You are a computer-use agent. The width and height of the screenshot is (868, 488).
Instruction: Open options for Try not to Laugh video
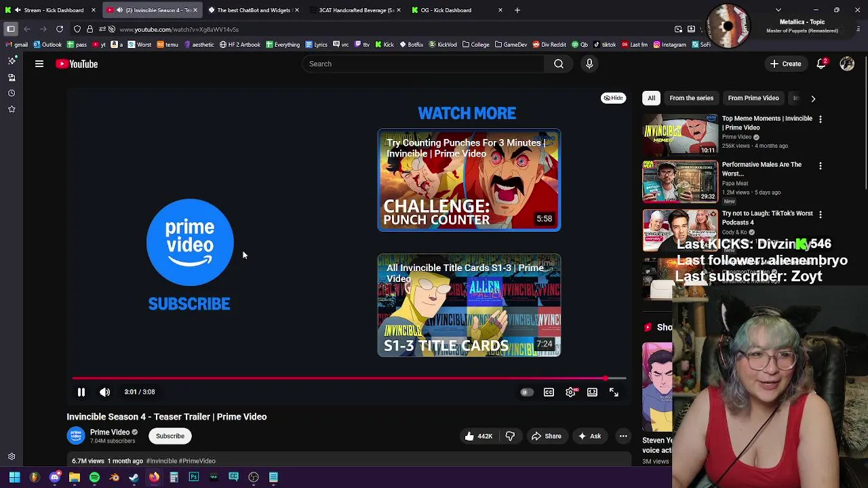tap(821, 214)
